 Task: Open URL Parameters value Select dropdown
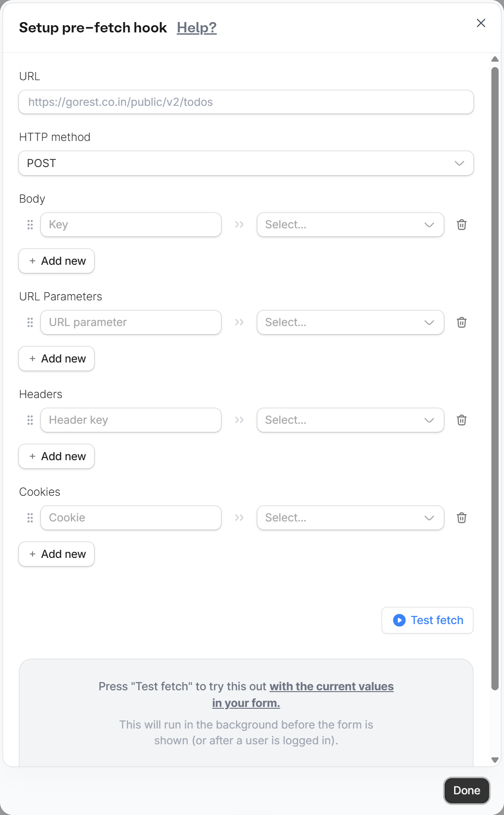point(351,322)
